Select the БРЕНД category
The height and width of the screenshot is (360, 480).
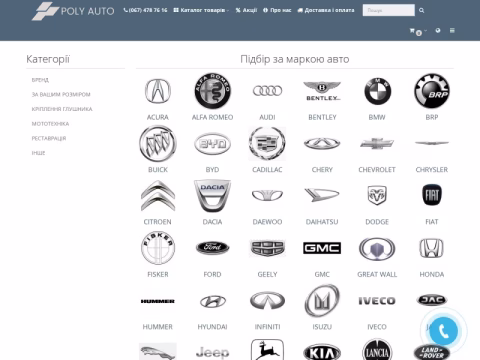pos(40,80)
